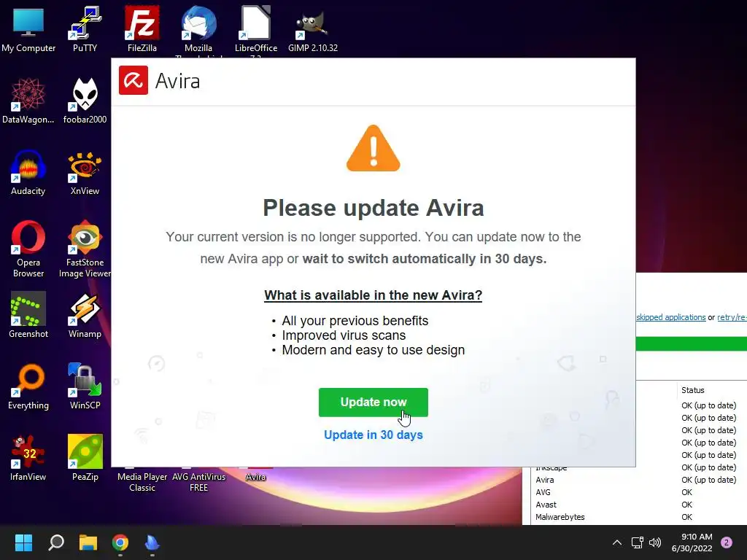Open Google Chrome from the taskbar
Image resolution: width=747 pixels, height=560 pixels.
pos(120,542)
